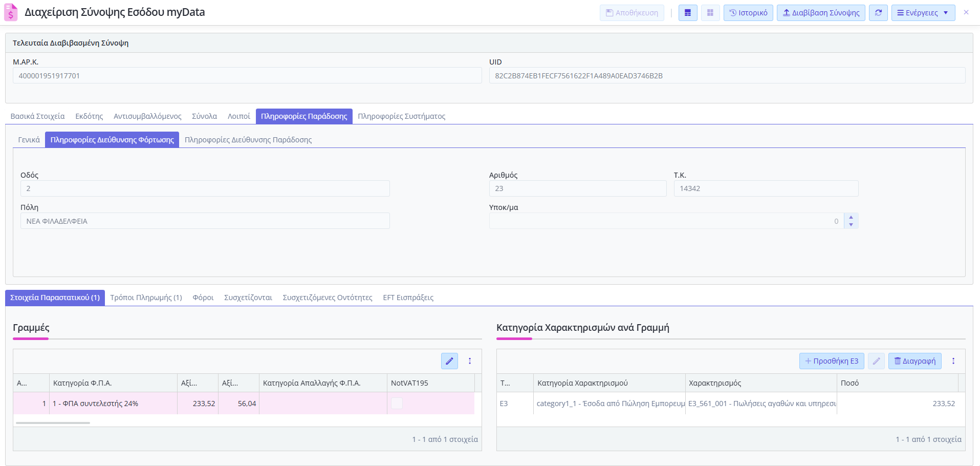The image size is (980, 466).
Task: Decrease the Υποκ/μα value with down arrow
Action: pyautogui.click(x=851, y=225)
